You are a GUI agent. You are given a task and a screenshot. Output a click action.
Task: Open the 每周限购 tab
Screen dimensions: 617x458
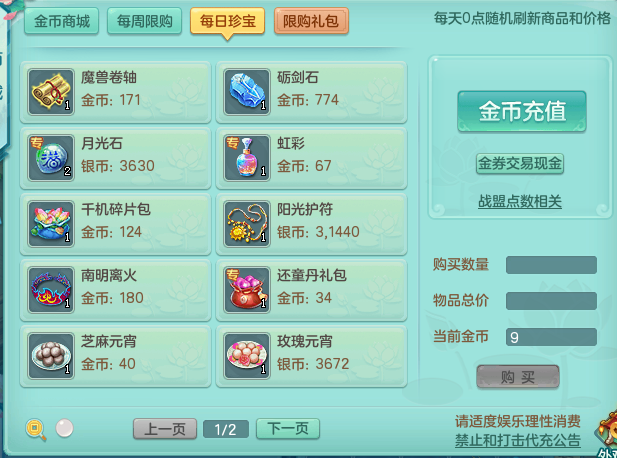pos(144,21)
